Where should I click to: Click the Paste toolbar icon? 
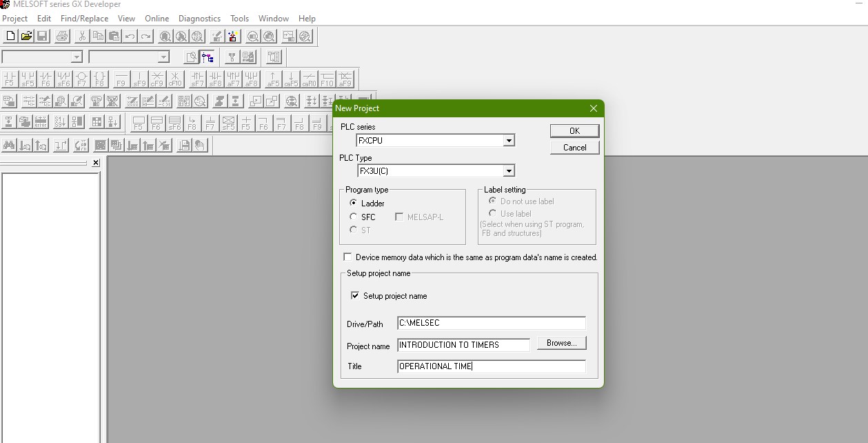point(114,37)
